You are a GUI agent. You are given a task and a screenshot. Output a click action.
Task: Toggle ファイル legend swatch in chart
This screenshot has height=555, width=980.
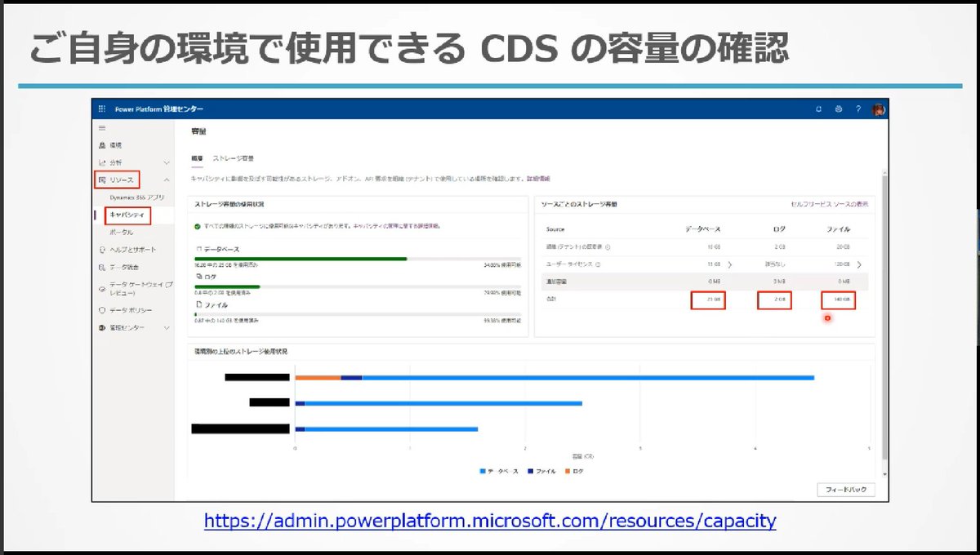click(530, 471)
